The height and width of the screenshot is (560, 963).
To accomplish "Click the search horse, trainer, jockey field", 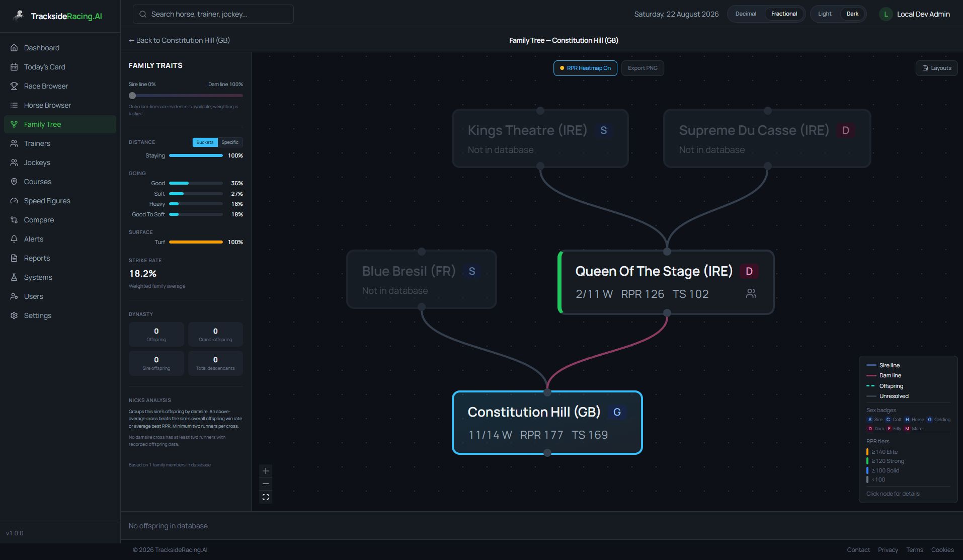I will tap(213, 14).
